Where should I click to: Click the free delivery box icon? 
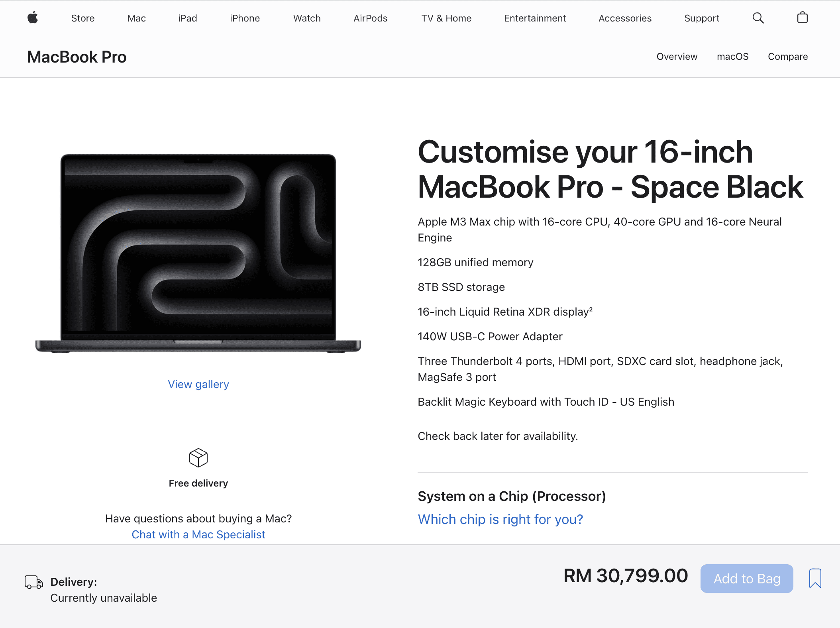[x=198, y=458]
